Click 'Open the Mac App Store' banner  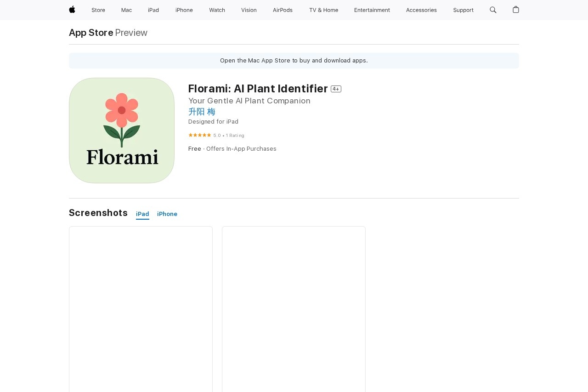tap(294, 61)
